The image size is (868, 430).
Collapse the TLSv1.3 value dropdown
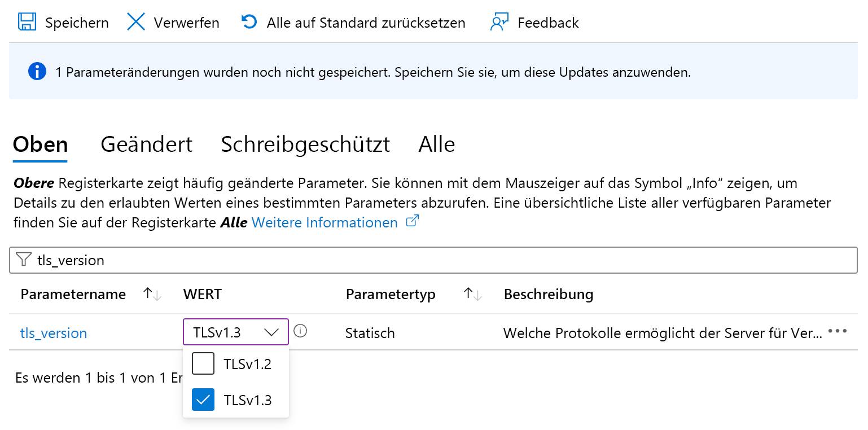click(271, 332)
